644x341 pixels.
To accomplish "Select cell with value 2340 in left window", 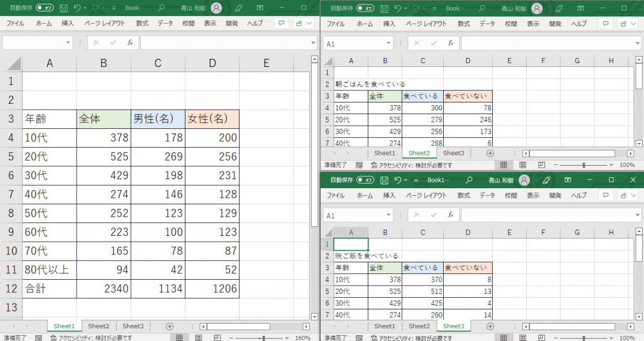I will tap(104, 289).
